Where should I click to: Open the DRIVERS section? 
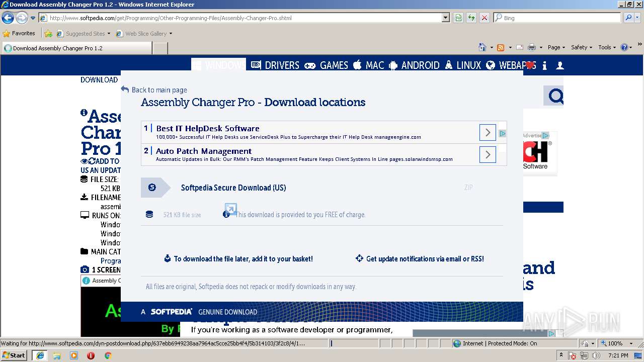pyautogui.click(x=275, y=65)
